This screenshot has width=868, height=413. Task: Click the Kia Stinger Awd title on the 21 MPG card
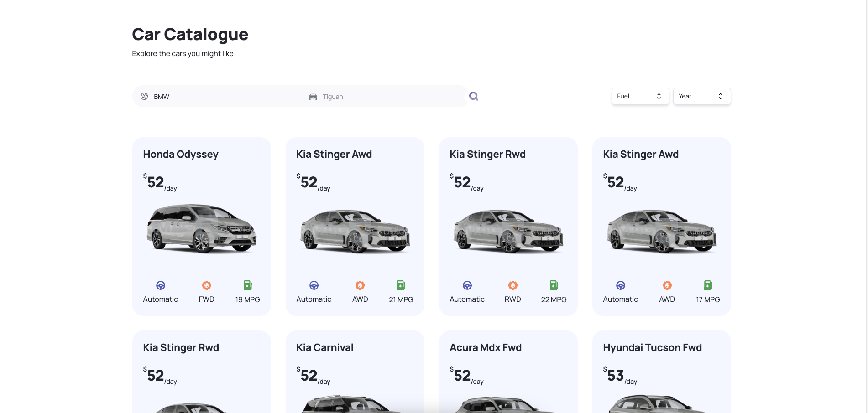point(334,155)
